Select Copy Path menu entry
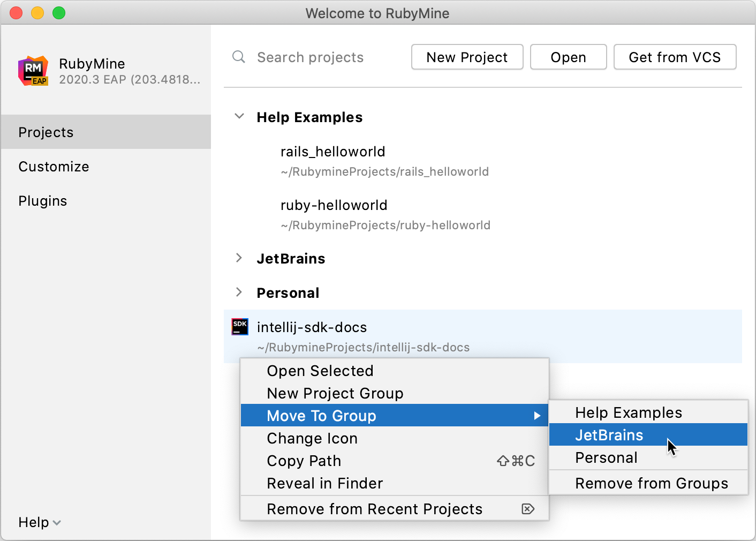Screen dimensions: 756x541 pyautogui.click(x=395, y=461)
